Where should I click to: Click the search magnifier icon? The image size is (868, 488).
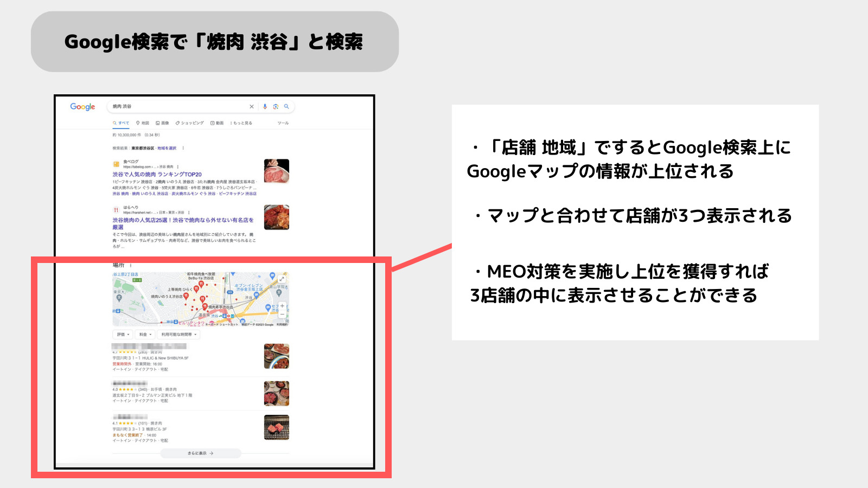286,106
